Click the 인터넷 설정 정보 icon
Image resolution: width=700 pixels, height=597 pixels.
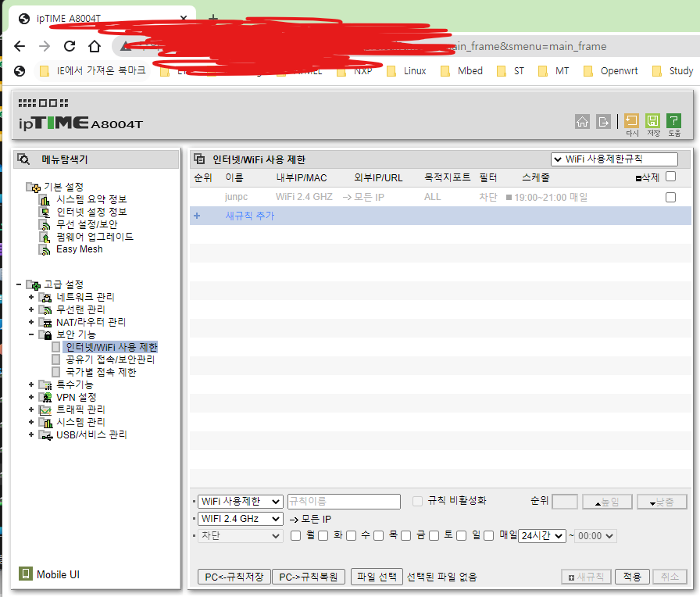[45, 212]
